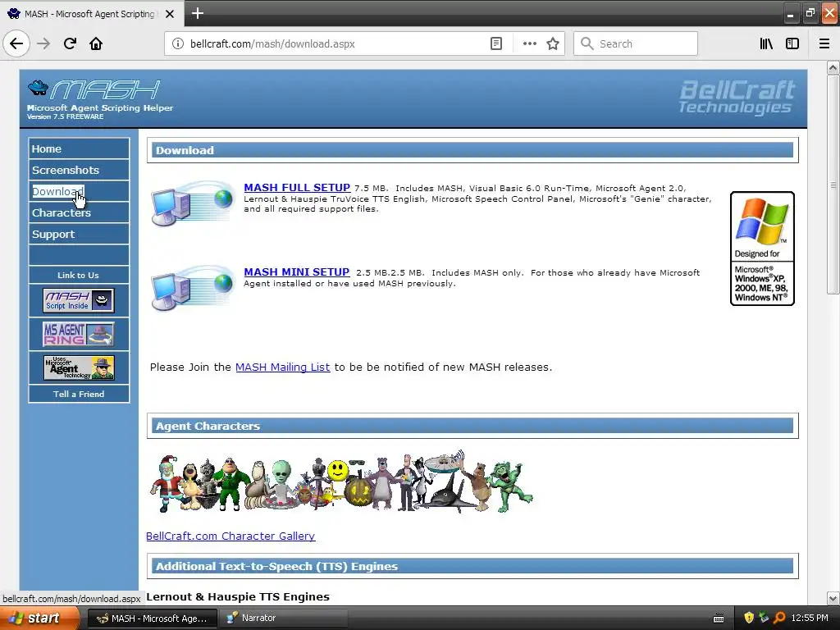Open page actions three-dot menu
Viewport: 840px width, 630px height.
point(529,44)
